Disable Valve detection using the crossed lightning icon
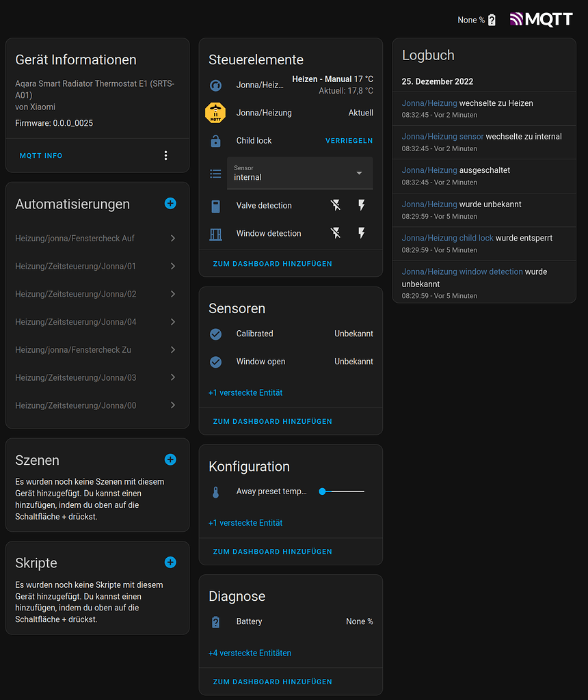This screenshot has width=588, height=700. click(x=336, y=205)
